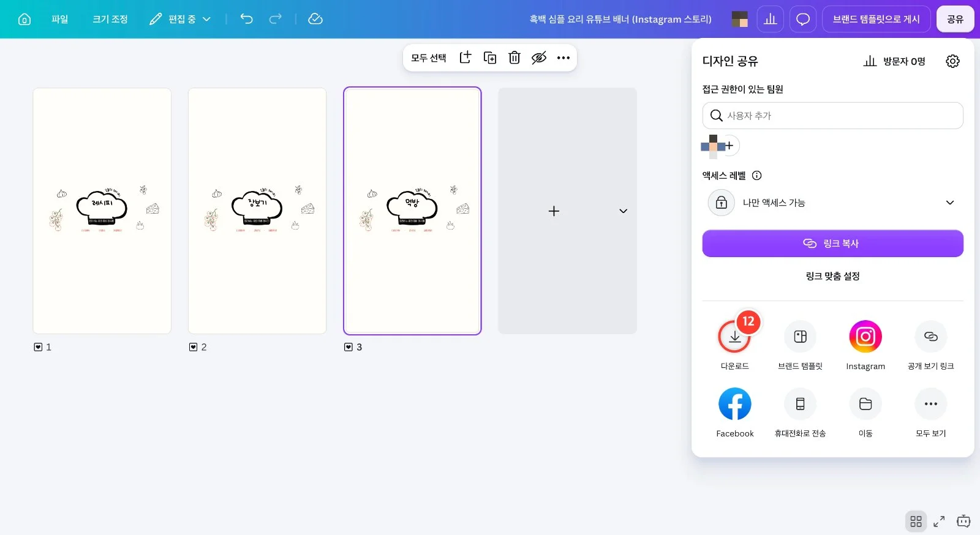Open share settings gear icon
Image resolution: width=980 pixels, height=535 pixels.
point(952,61)
